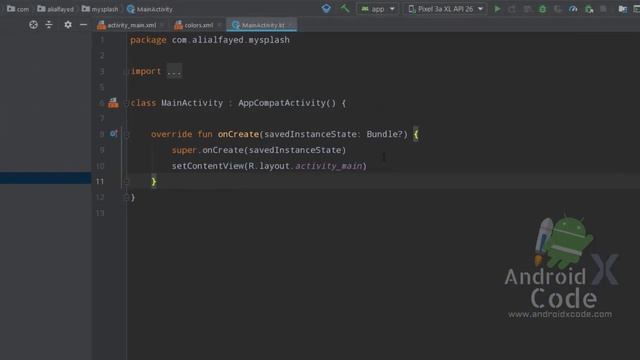Click the Run with Coverage icon
Screen dimensions: 640x360
click(x=558, y=9)
